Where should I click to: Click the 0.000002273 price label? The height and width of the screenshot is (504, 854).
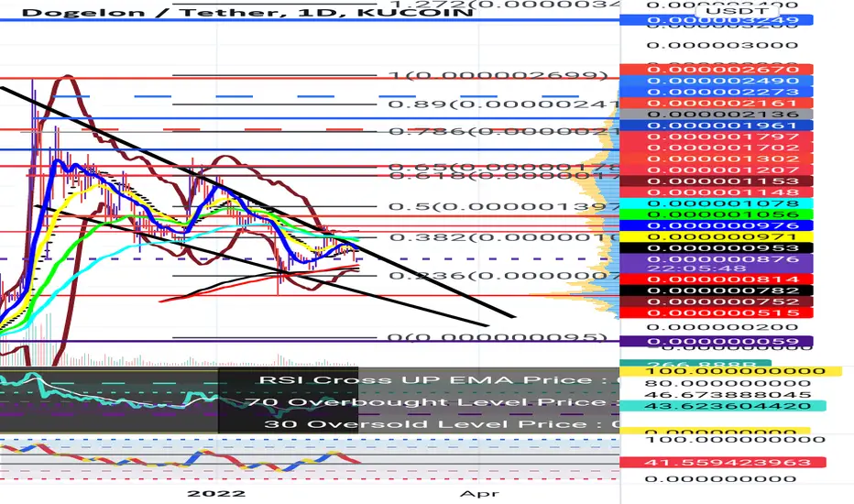(x=717, y=92)
